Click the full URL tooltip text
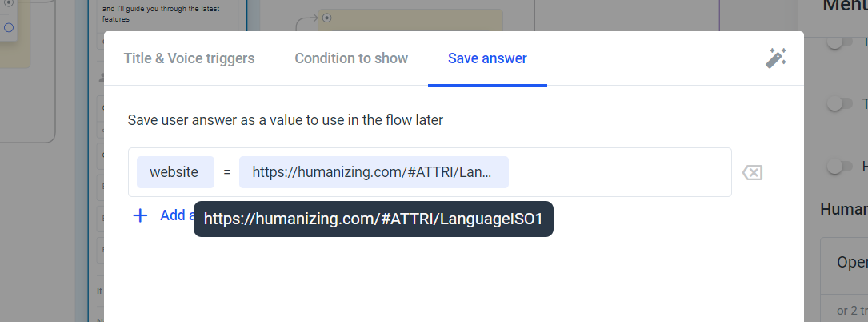868x322 pixels. tap(373, 219)
